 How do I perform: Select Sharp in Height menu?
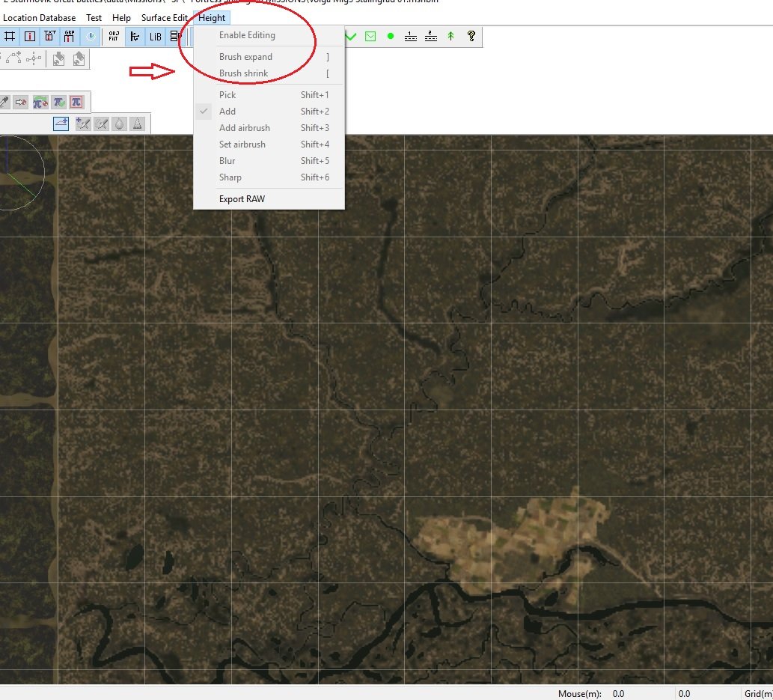point(269,177)
